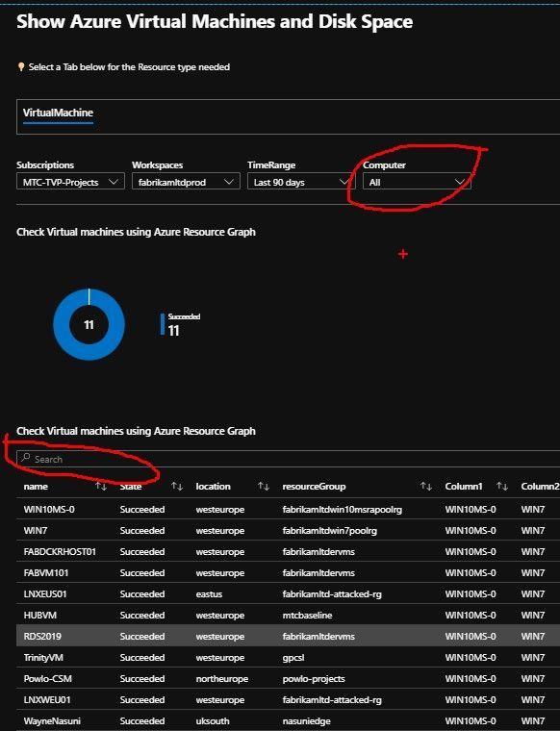Viewport: 560px width, 731px height.
Task: Select the FABDCKRHOST01 row name
Action: (x=60, y=551)
